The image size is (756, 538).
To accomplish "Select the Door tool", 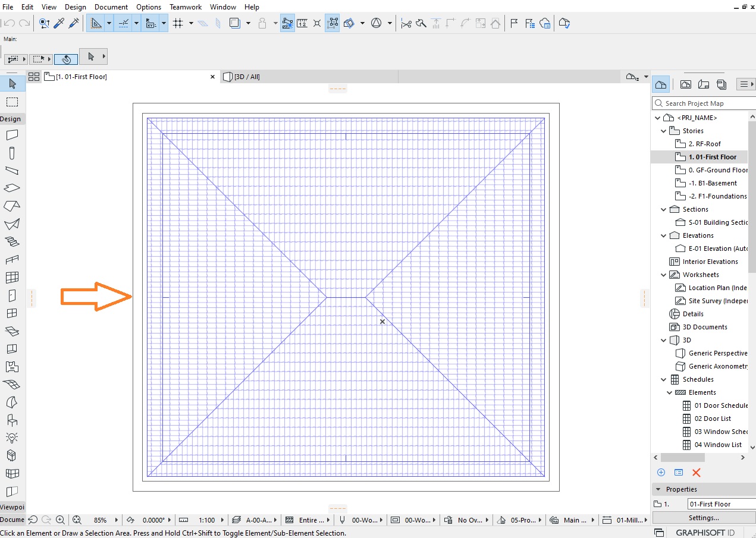I will point(12,295).
